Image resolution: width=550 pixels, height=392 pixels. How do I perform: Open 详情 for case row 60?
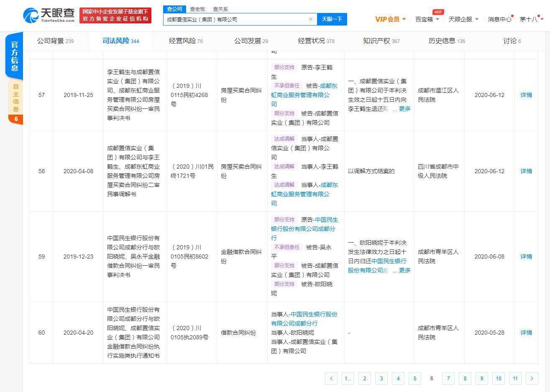(526, 333)
